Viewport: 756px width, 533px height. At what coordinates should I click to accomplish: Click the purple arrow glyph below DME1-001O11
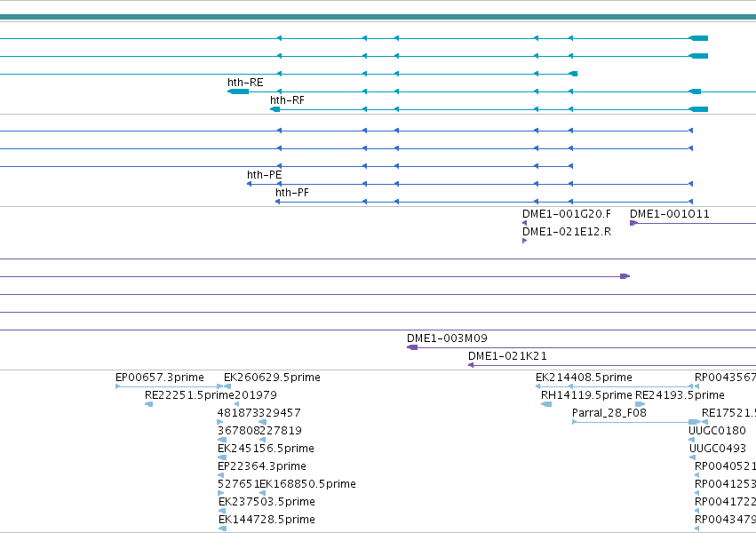[x=634, y=223]
